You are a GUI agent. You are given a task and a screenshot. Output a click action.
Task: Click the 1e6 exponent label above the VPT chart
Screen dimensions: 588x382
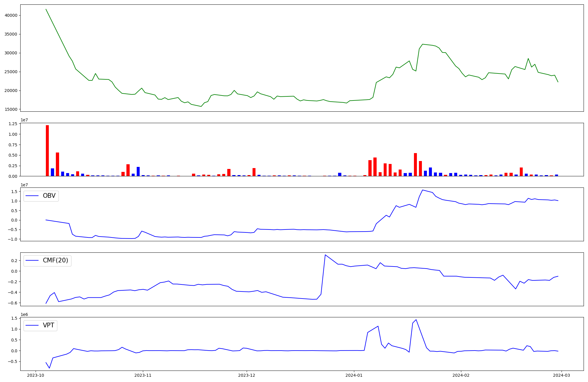(24, 314)
